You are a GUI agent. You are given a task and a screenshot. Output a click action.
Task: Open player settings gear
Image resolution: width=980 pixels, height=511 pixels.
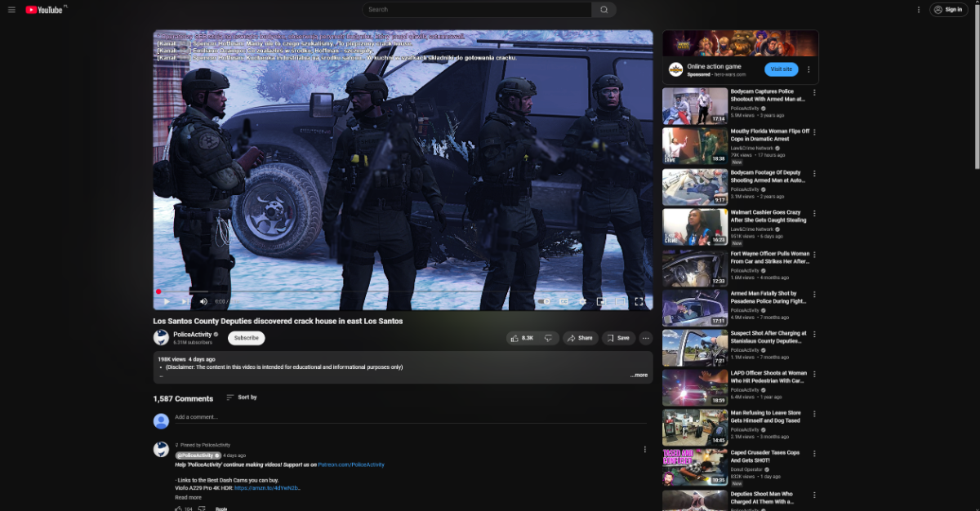[x=582, y=301]
